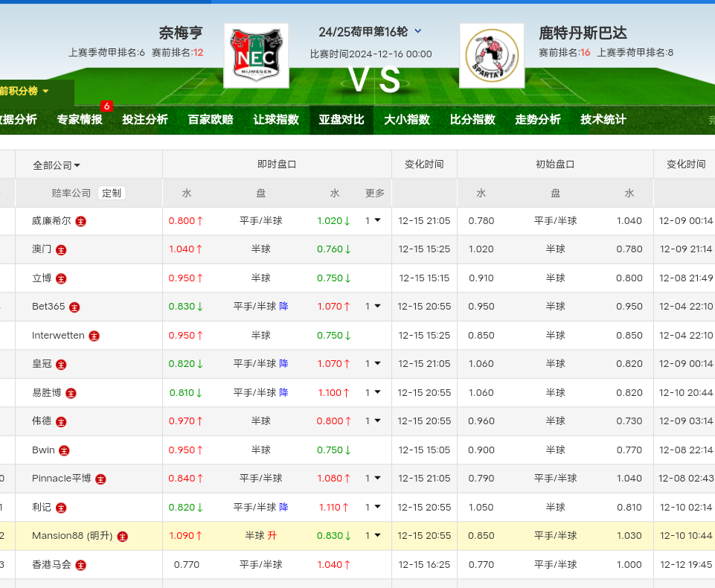Open the 走势分析 tab
The width and height of the screenshot is (715, 588).
pyautogui.click(x=538, y=120)
